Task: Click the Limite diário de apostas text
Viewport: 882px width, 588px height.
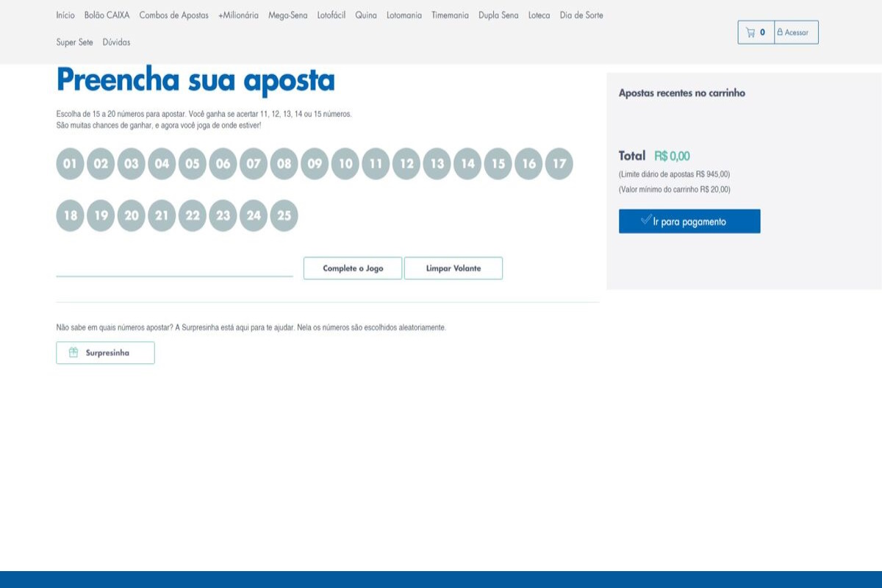Action: pos(674,174)
